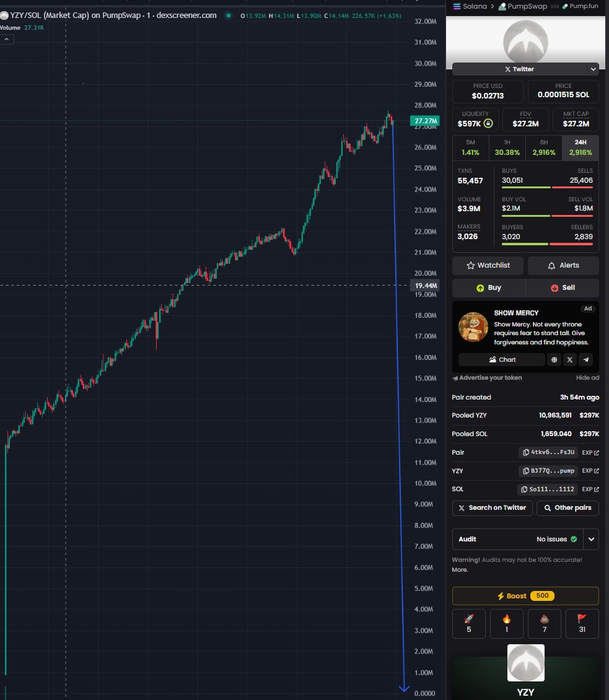
Task: Click the Show Mercy ad avatar image
Action: click(x=473, y=327)
